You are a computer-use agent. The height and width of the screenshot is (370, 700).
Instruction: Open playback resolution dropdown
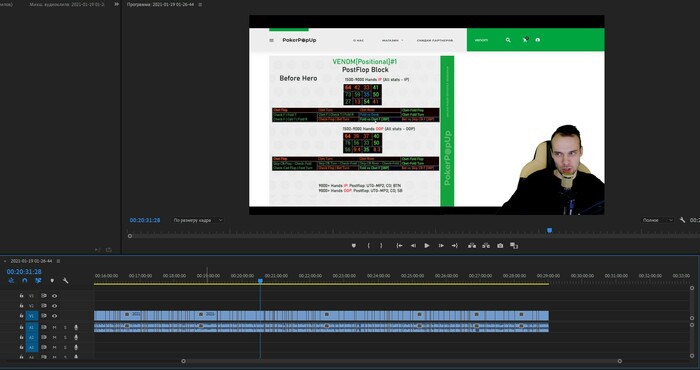point(658,220)
